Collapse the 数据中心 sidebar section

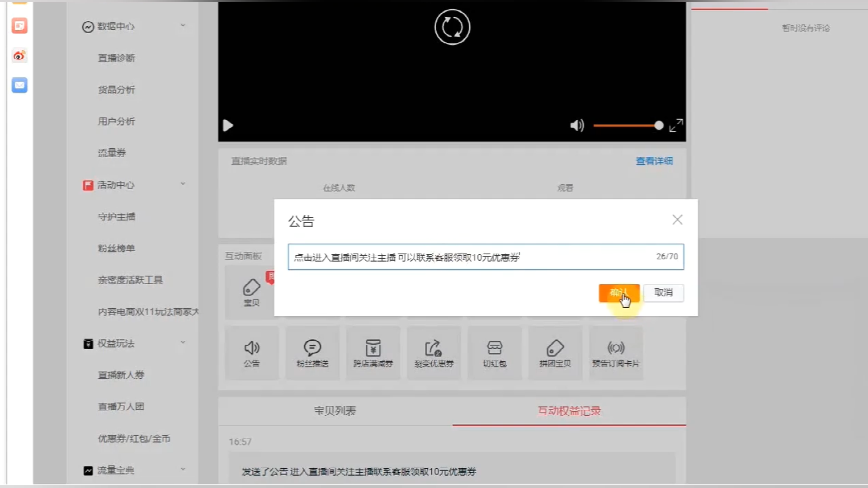183,25
